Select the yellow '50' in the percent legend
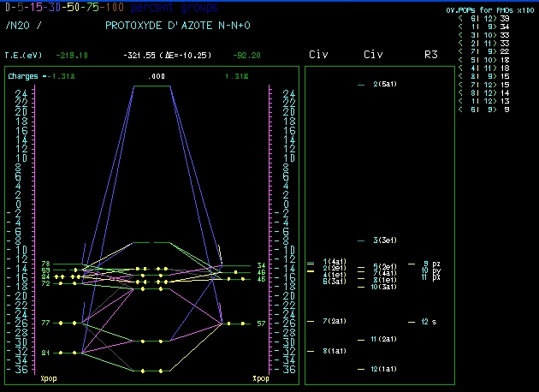The height and width of the screenshot is (392, 539). pos(74,8)
